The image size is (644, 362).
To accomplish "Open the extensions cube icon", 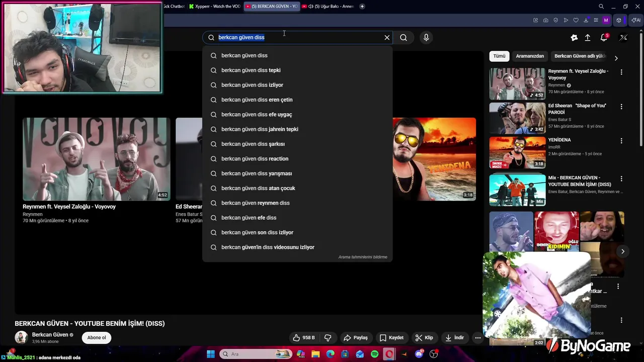I will pos(619,20).
